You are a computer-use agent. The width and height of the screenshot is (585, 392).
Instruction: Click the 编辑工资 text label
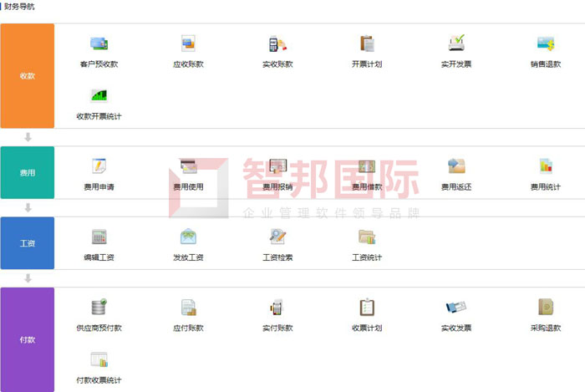coord(99,257)
